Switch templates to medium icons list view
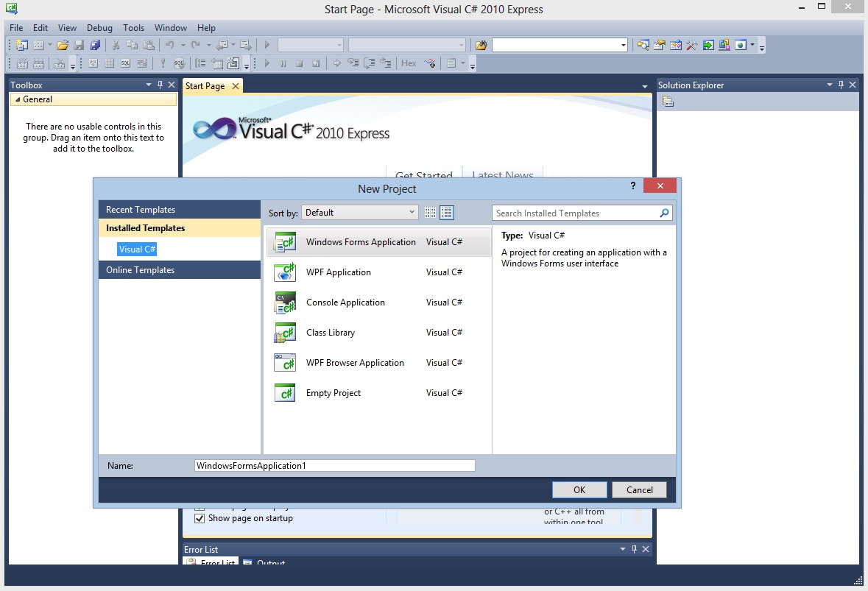 point(447,213)
